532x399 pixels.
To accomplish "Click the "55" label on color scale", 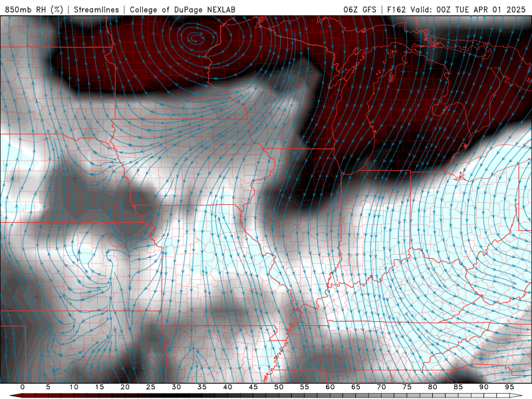I will (x=305, y=387).
